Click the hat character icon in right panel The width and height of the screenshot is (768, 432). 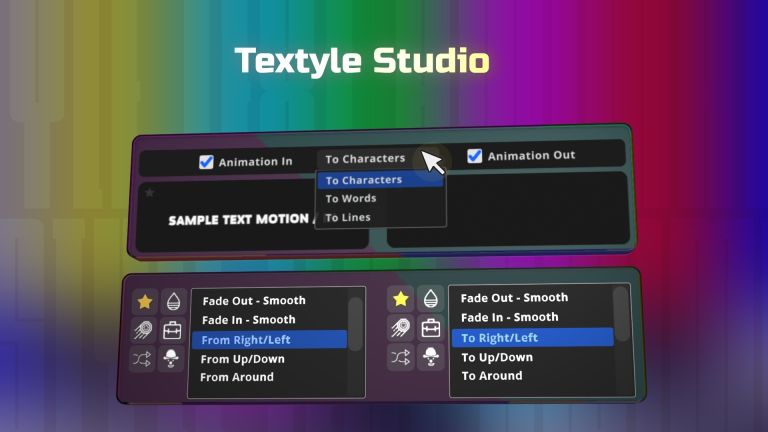coord(431,357)
